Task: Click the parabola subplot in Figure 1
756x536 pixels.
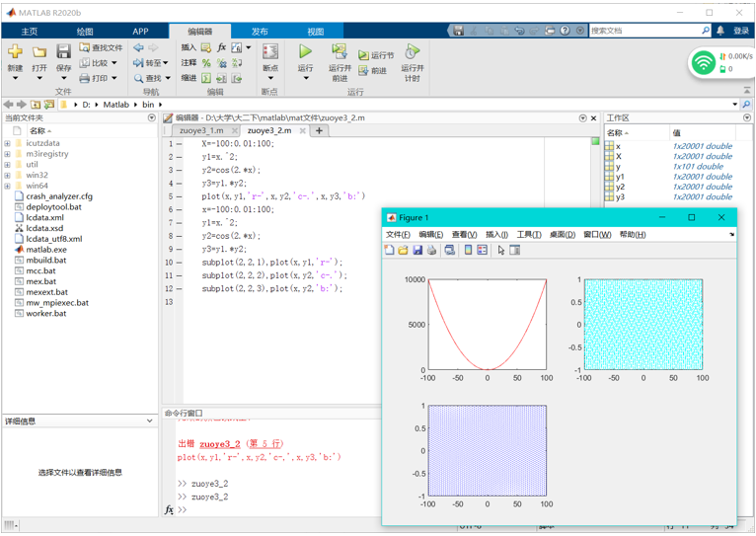Action: tap(488, 325)
